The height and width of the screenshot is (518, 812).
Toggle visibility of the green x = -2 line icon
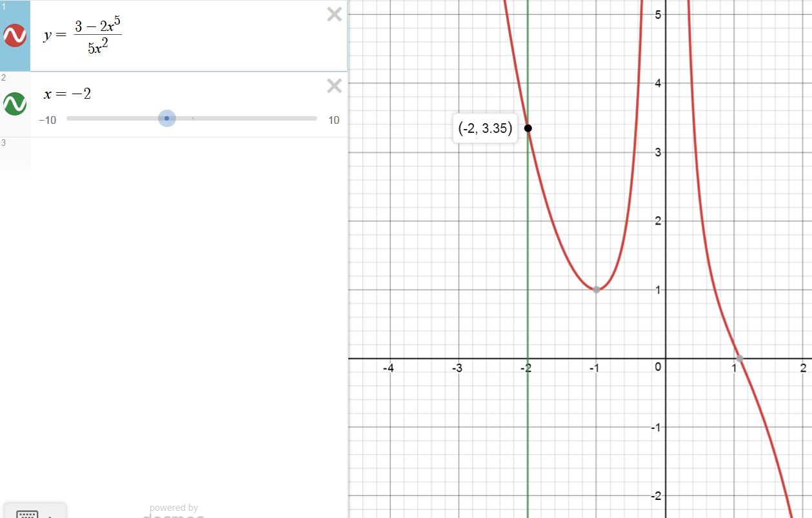(15, 103)
